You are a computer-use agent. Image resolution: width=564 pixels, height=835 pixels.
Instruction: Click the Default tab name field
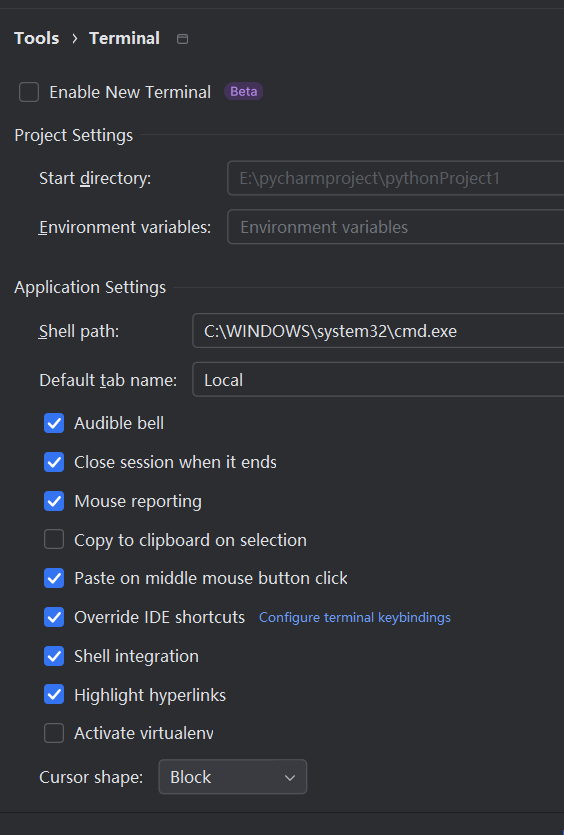(378, 380)
